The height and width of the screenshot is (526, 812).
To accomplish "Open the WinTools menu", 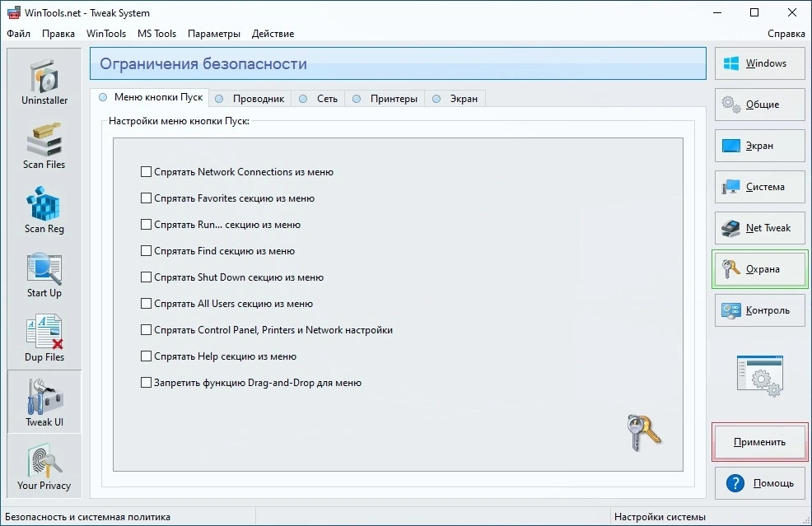I will (106, 34).
